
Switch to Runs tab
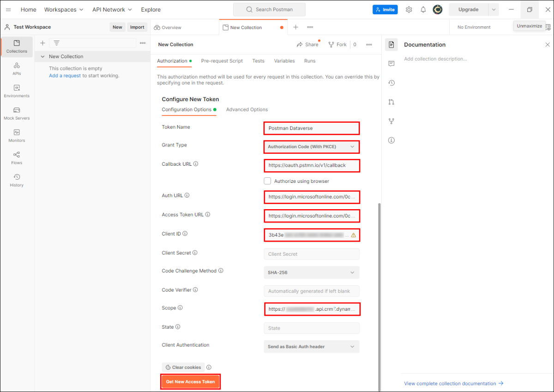click(x=310, y=61)
